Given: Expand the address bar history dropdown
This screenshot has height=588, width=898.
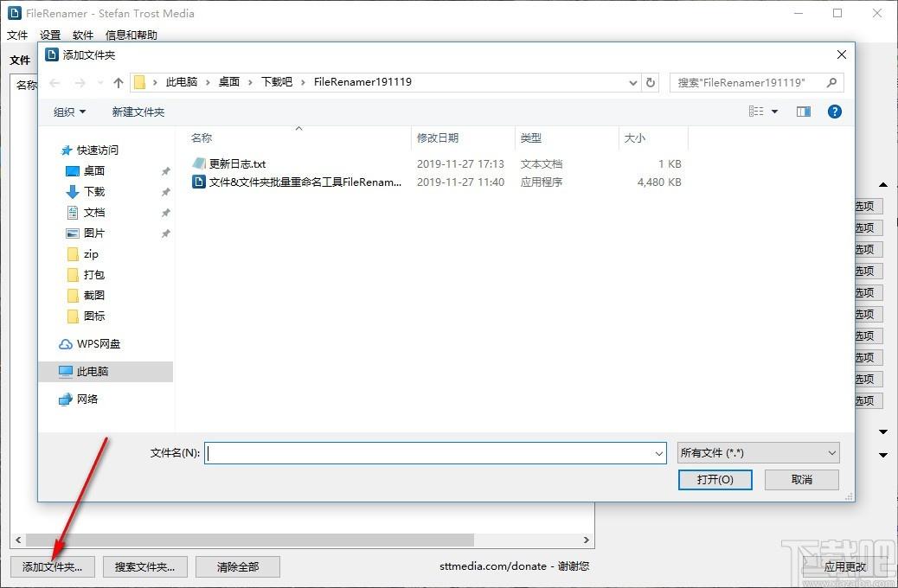Looking at the screenshot, I should 632,82.
